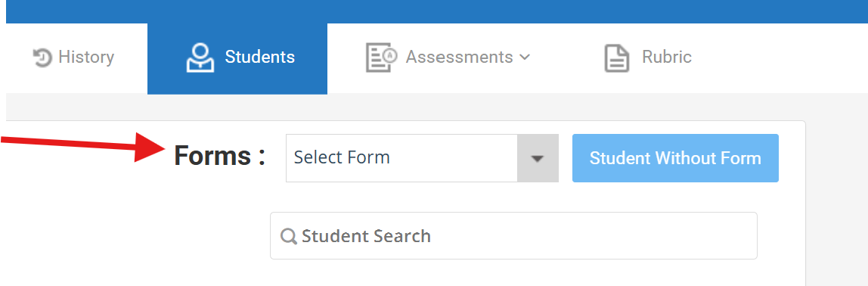Select the Students tab label
868x286 pixels.
[259, 57]
